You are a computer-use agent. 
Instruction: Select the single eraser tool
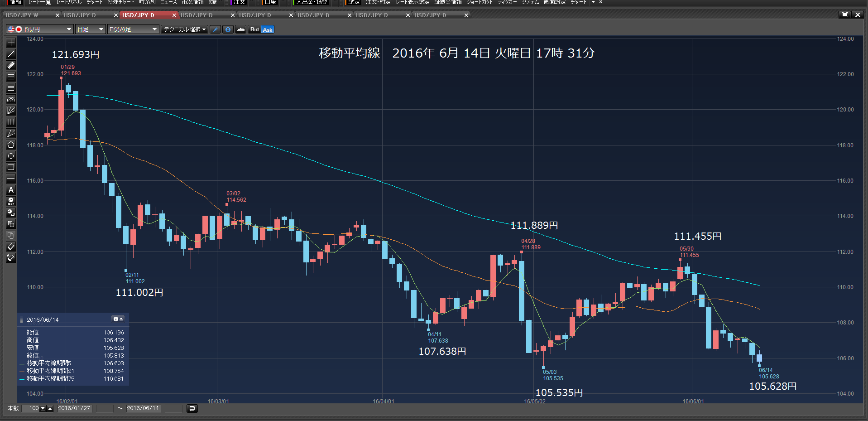click(11, 247)
